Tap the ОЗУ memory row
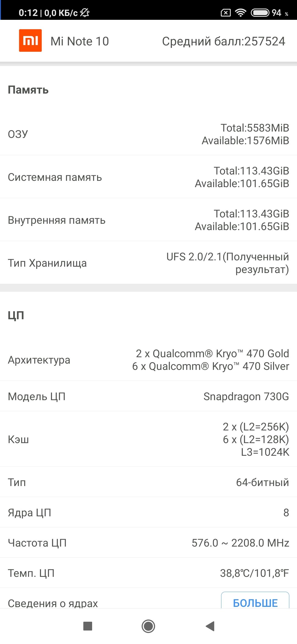This screenshot has height=644, width=297. click(148, 134)
